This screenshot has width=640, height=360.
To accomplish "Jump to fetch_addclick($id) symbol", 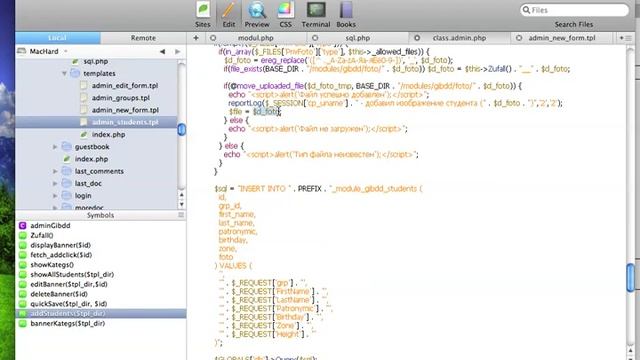I will point(61,255).
